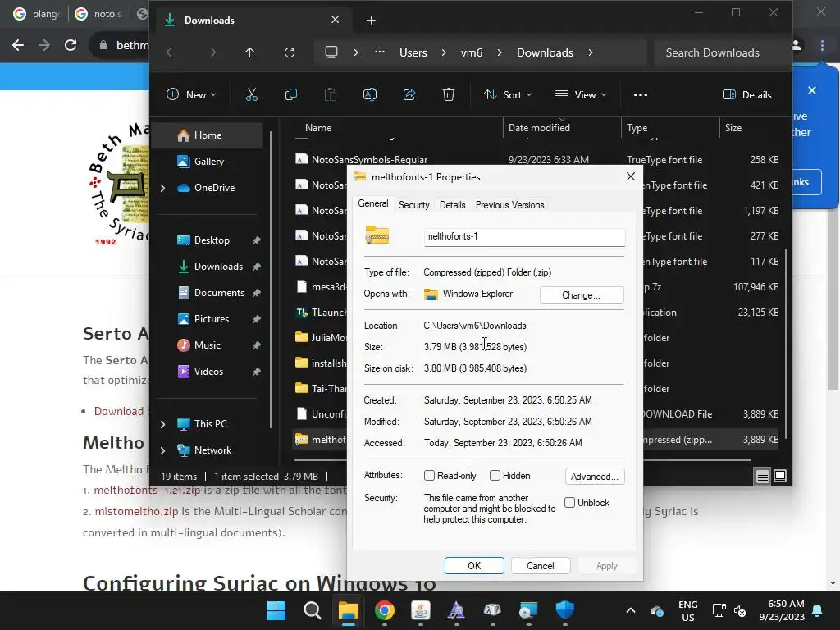Toggle the Details pane button
Image resolution: width=840 pixels, height=630 pixels.
click(746, 95)
